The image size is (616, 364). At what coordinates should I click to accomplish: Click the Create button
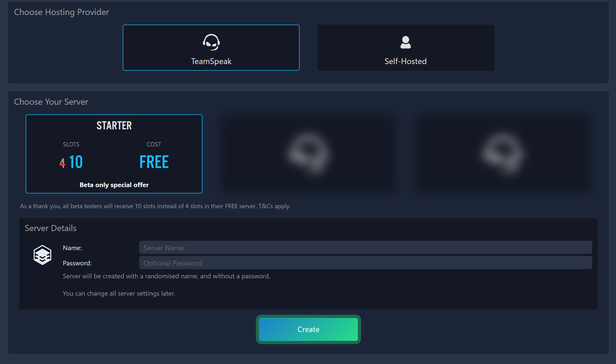point(308,329)
